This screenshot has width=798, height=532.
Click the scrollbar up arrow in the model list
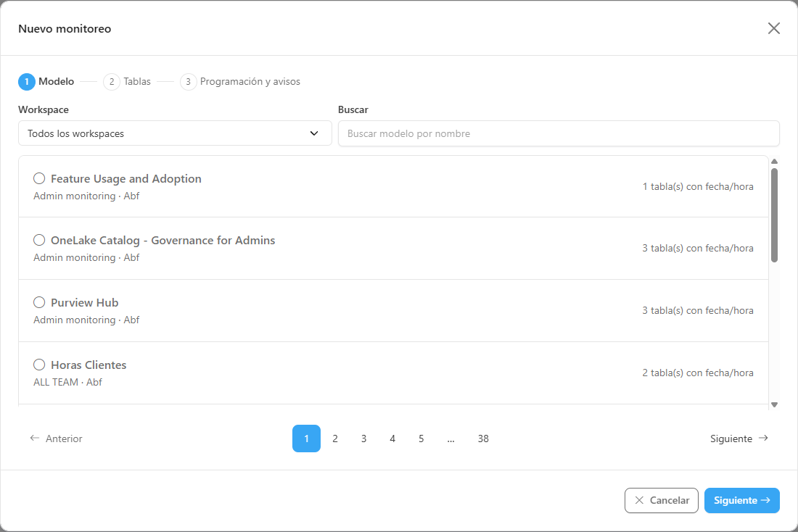(x=774, y=161)
